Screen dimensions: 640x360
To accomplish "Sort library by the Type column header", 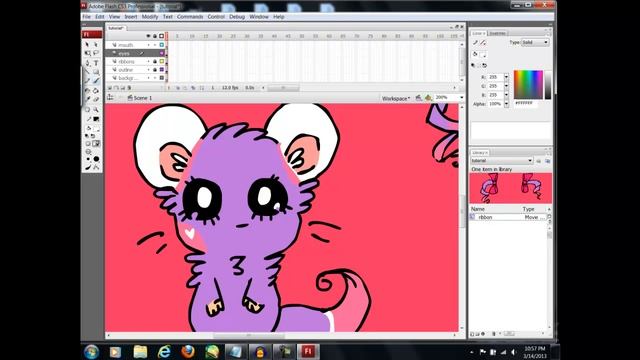I will 529,209.
